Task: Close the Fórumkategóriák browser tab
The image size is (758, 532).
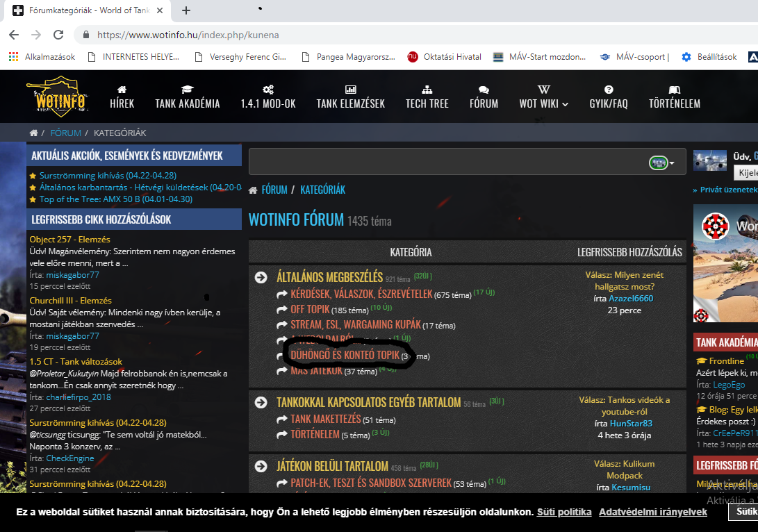Action: [x=160, y=10]
